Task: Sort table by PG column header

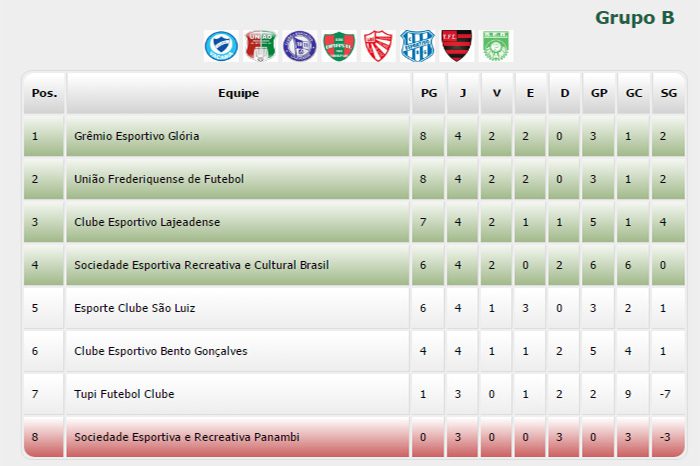Action: click(429, 93)
